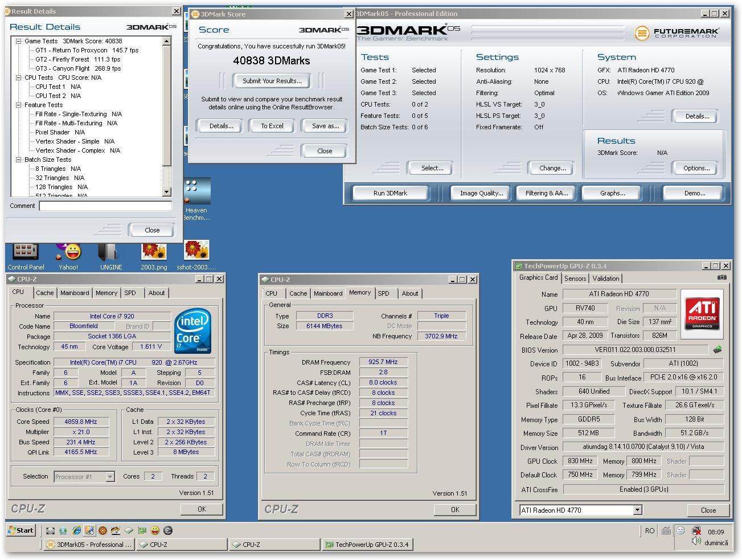Collapse the CPU Tests tree node
The height and width of the screenshot is (560, 742).
click(x=19, y=77)
